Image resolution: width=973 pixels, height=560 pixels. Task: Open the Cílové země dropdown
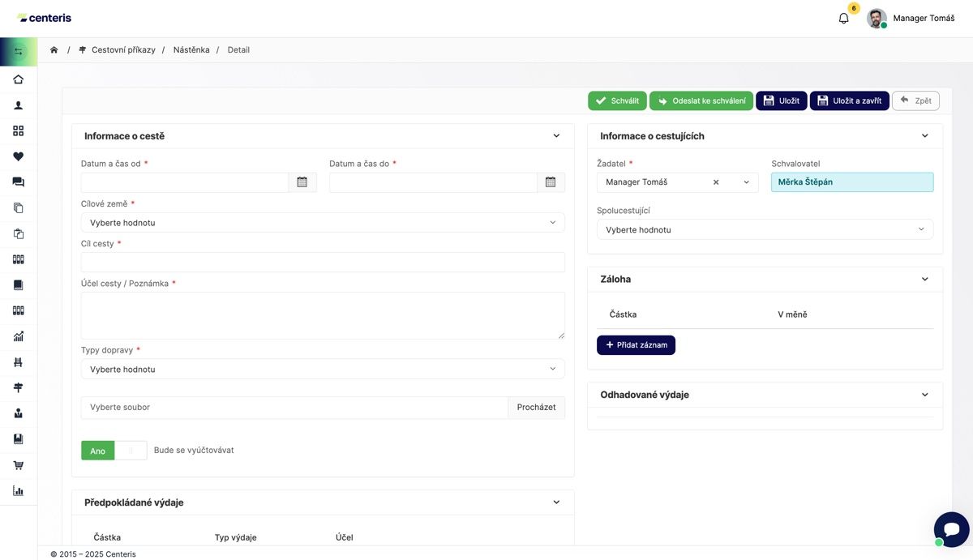323,222
